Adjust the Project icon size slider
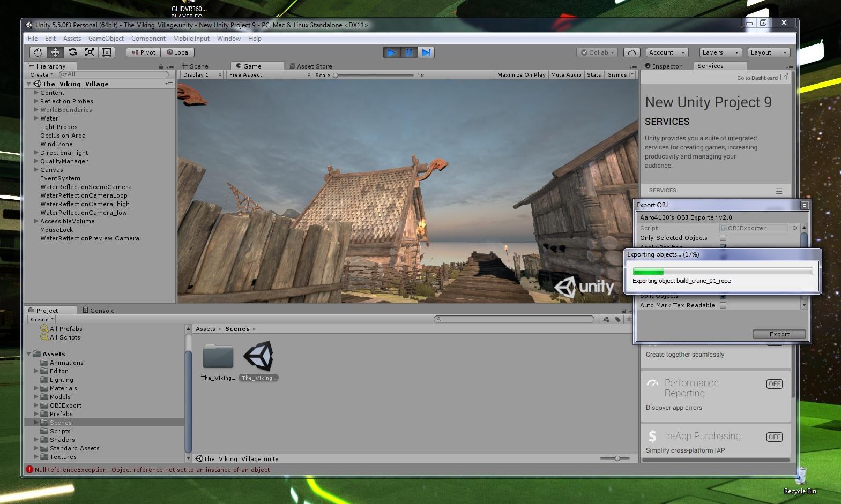This screenshot has height=504, width=841. coord(615,458)
